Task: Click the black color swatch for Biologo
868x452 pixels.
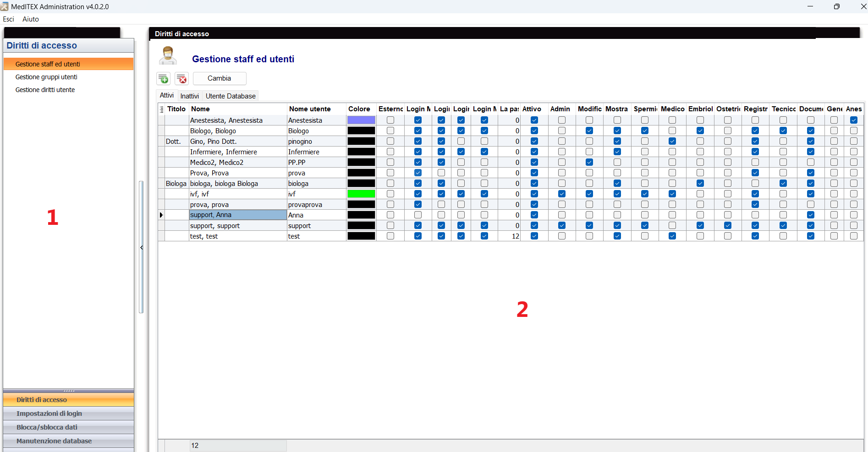Action: pos(361,131)
